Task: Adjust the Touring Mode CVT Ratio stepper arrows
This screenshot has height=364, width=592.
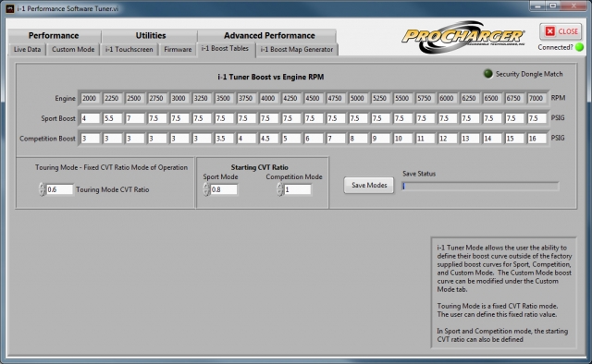Action: 42,189
